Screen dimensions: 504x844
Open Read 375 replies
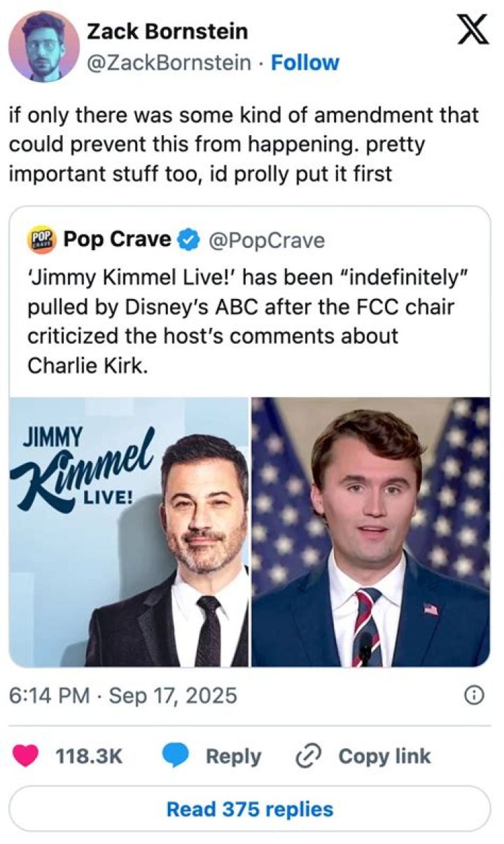[252, 808]
